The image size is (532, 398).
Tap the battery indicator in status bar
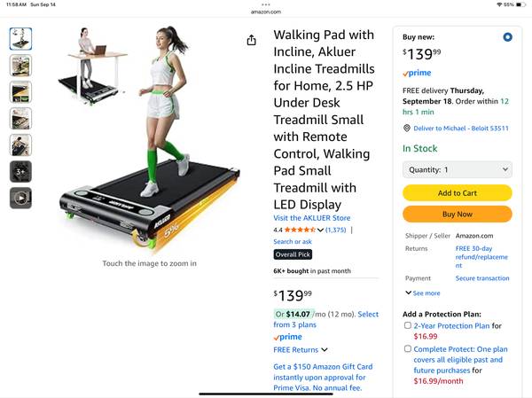[520, 4]
